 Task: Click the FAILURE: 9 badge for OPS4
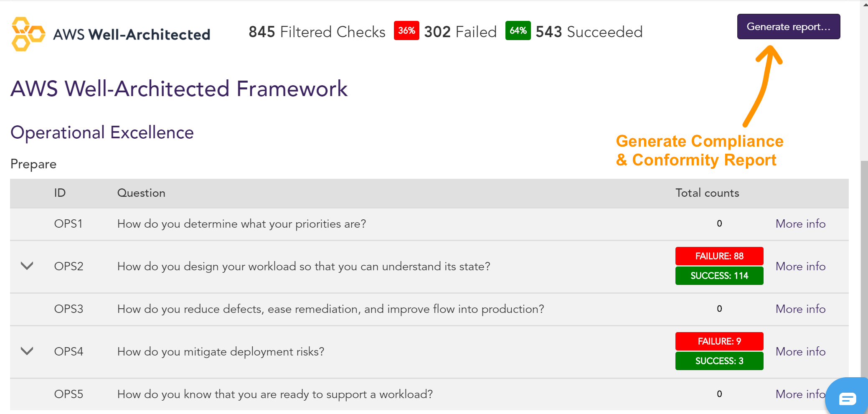pyautogui.click(x=719, y=341)
